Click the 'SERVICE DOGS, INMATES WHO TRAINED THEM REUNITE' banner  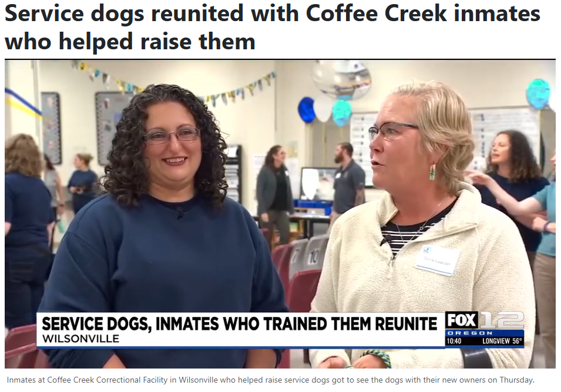239,323
